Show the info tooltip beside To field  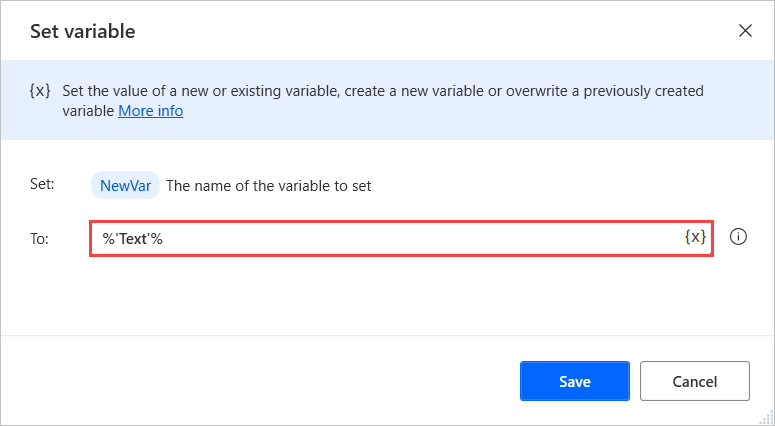[x=738, y=237]
